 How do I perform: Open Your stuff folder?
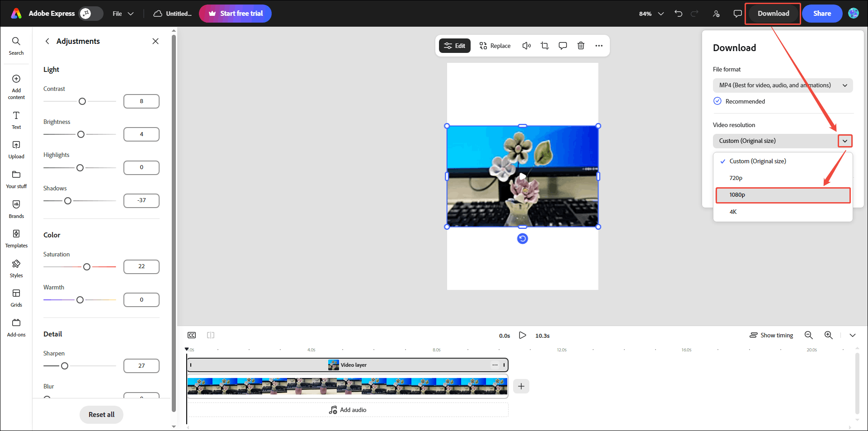(16, 180)
